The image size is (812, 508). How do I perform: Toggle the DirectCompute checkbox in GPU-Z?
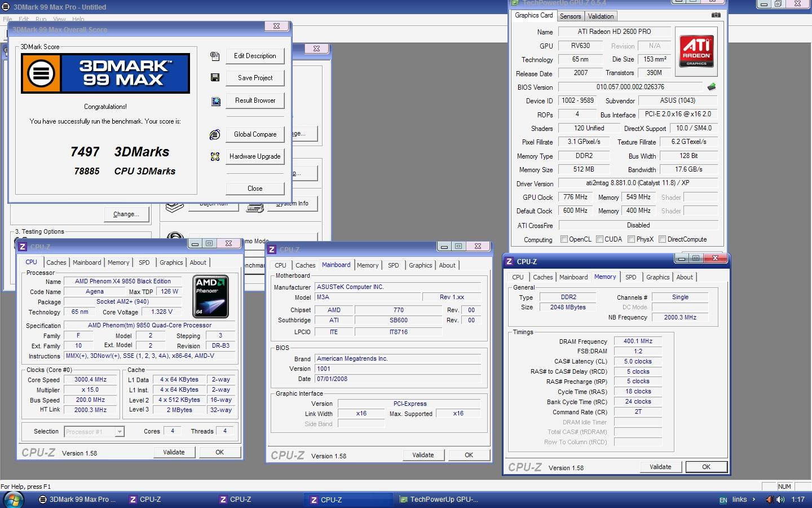coord(663,239)
